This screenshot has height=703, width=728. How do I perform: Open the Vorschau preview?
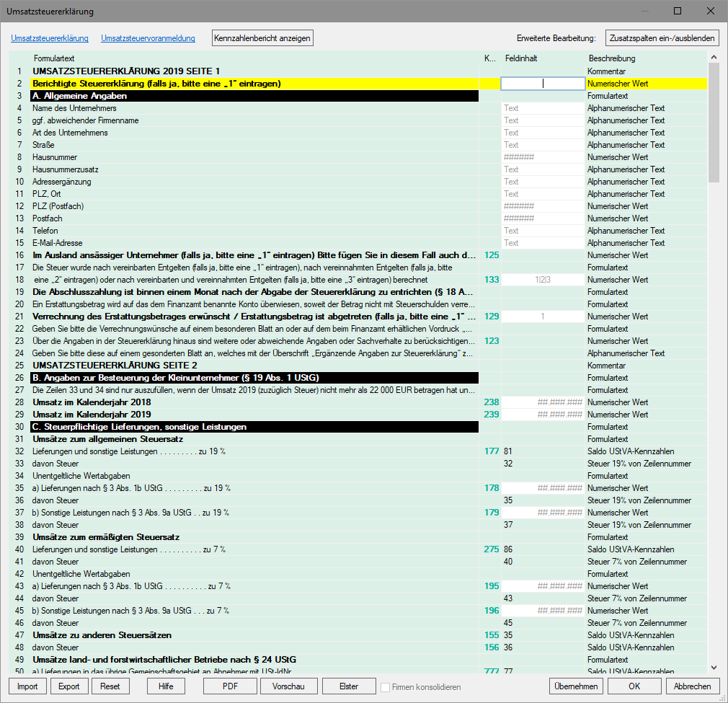click(x=288, y=686)
